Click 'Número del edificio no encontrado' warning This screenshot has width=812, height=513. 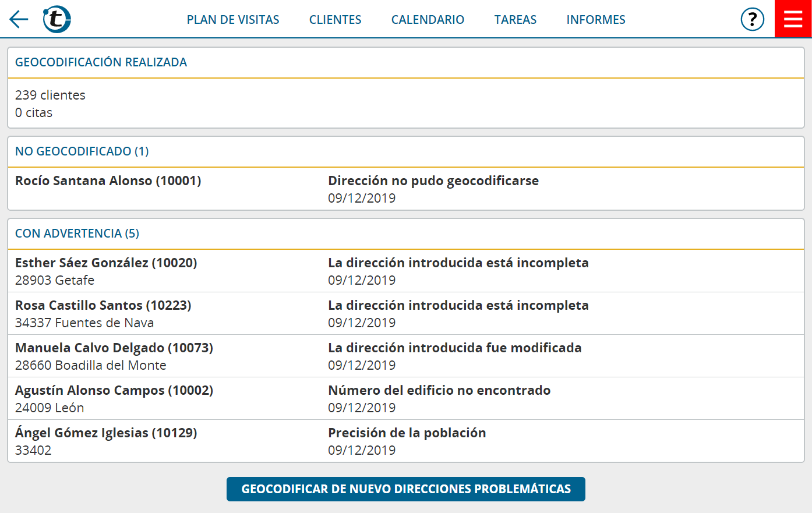[x=439, y=390]
